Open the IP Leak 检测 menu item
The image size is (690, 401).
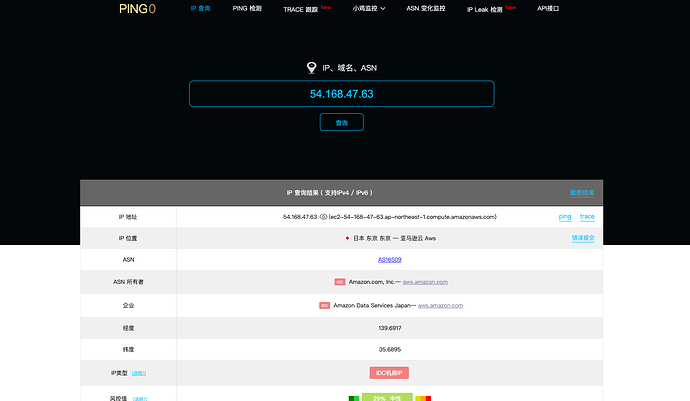tap(484, 9)
